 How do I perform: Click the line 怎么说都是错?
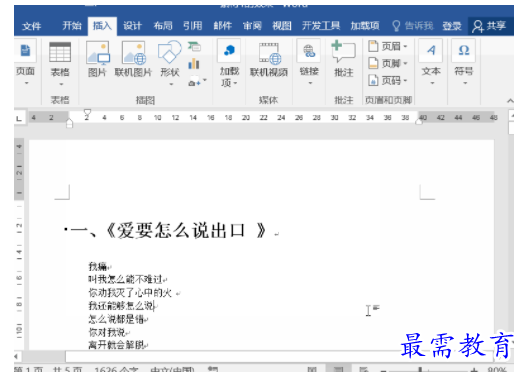pos(116,319)
